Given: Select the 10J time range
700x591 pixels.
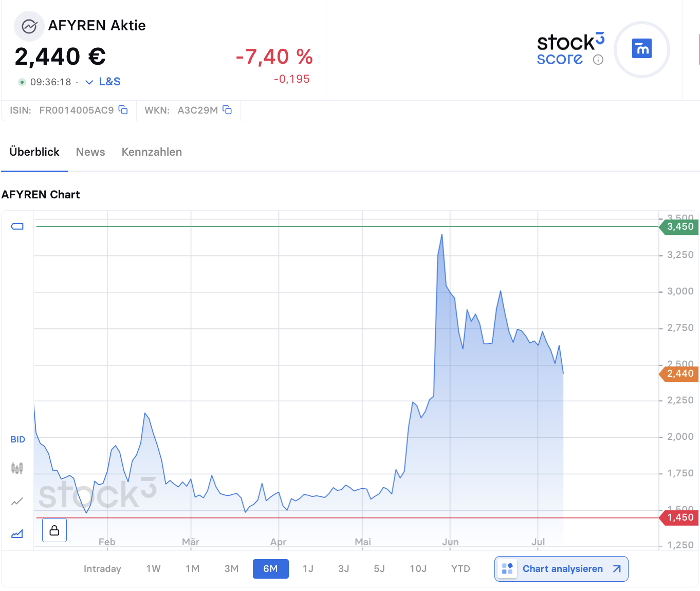Looking at the screenshot, I should click(418, 569).
